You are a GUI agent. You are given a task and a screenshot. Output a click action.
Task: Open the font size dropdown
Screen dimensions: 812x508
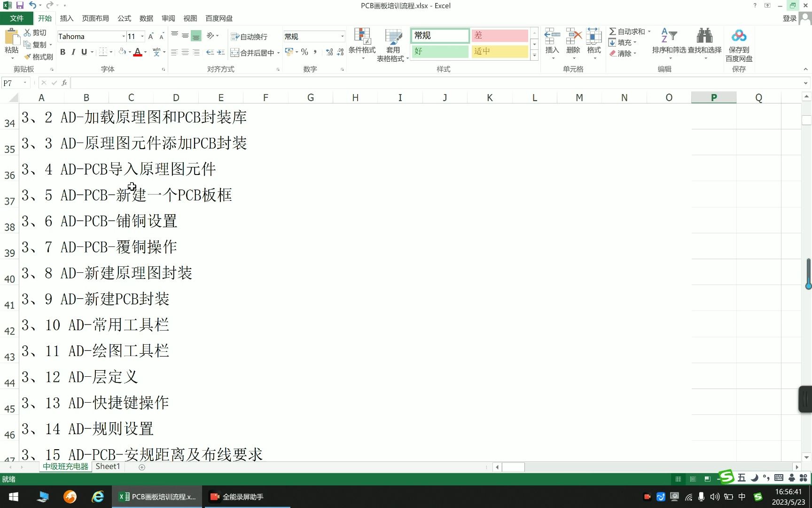[142, 36]
